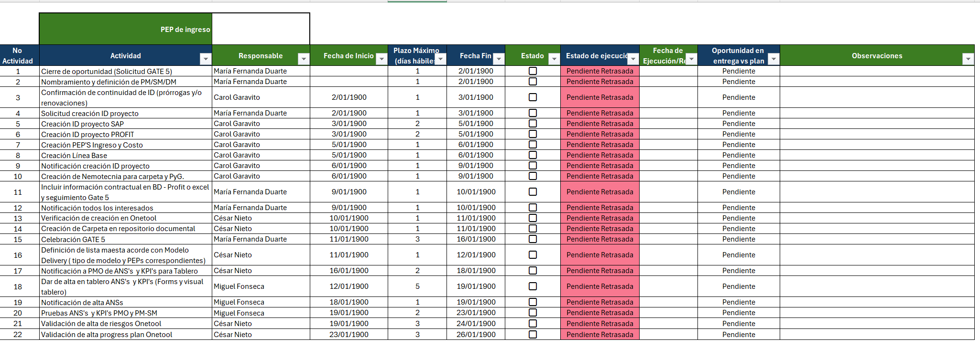Select 'Pruebas ANS's y KPI's PMO y PM-SM' cell
Viewport: 980px width, 349px height.
pyautogui.click(x=126, y=313)
